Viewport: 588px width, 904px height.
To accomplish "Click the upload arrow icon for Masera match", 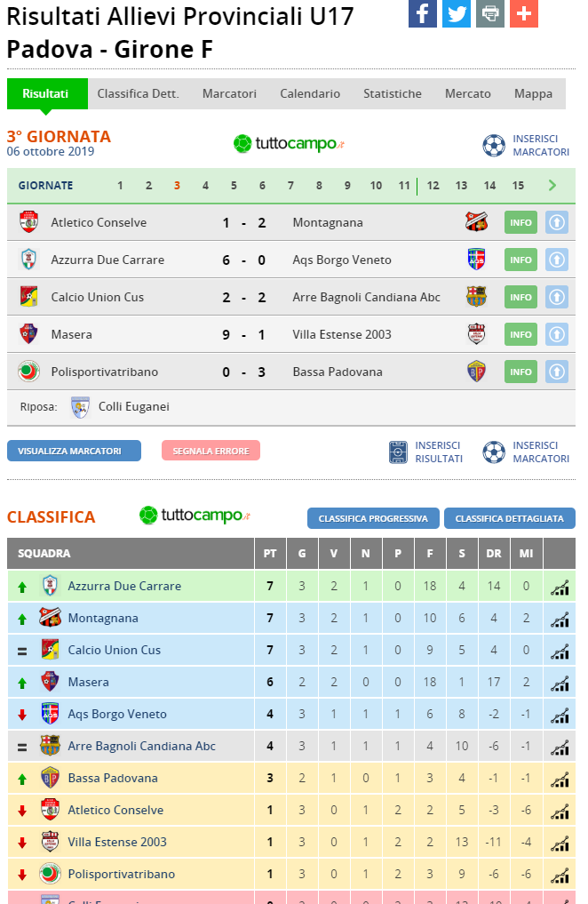I will coord(556,334).
